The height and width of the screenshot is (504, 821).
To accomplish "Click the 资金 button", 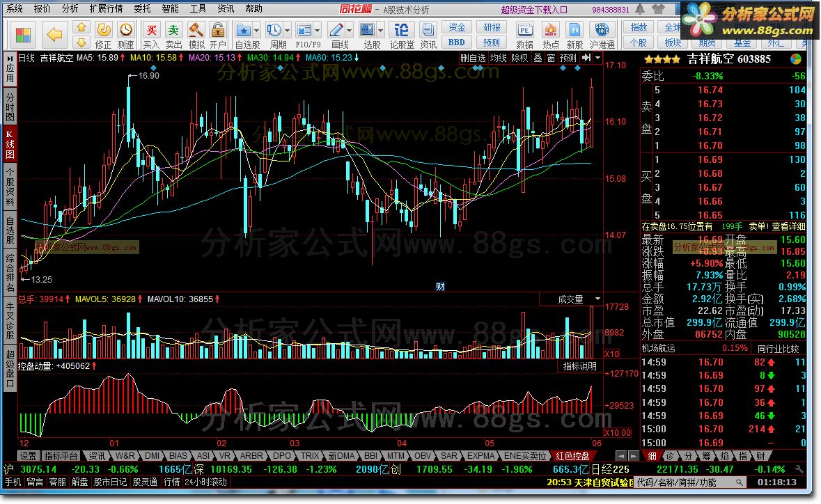I will pos(457,27).
